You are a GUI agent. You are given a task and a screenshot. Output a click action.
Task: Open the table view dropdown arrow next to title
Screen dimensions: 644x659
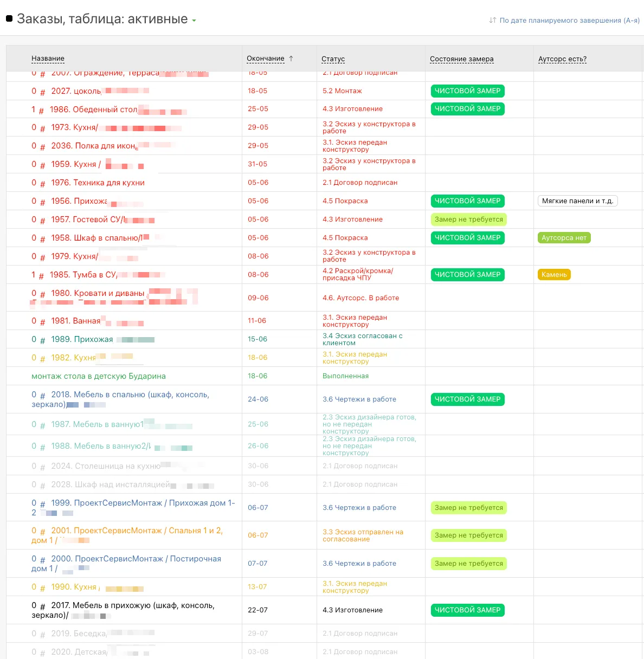point(194,21)
